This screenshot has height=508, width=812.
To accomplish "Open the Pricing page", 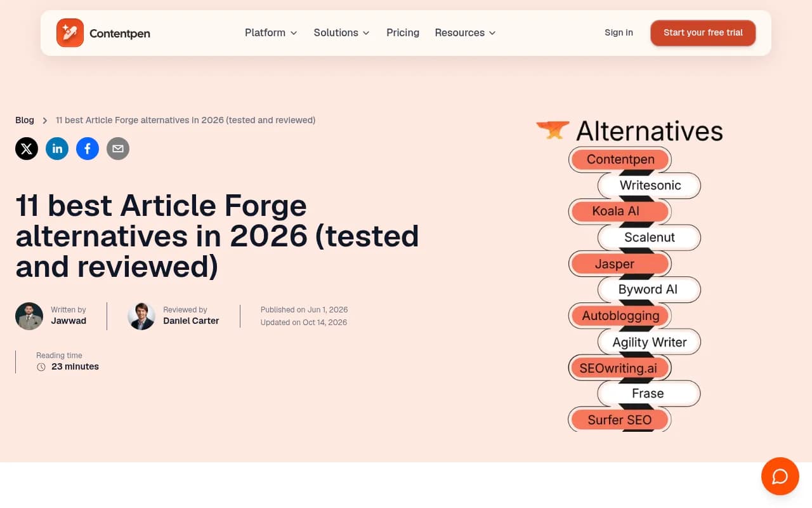I will click(x=403, y=33).
